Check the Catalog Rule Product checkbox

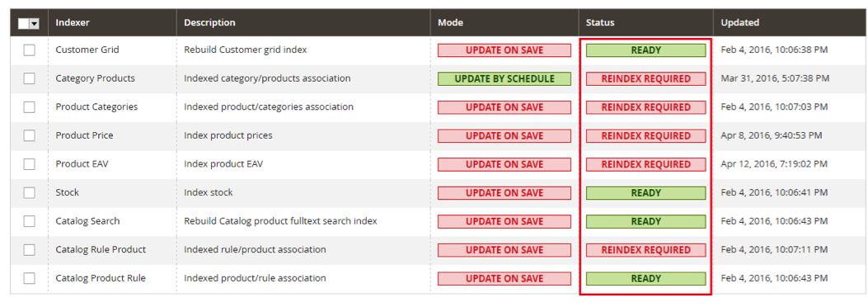click(30, 250)
